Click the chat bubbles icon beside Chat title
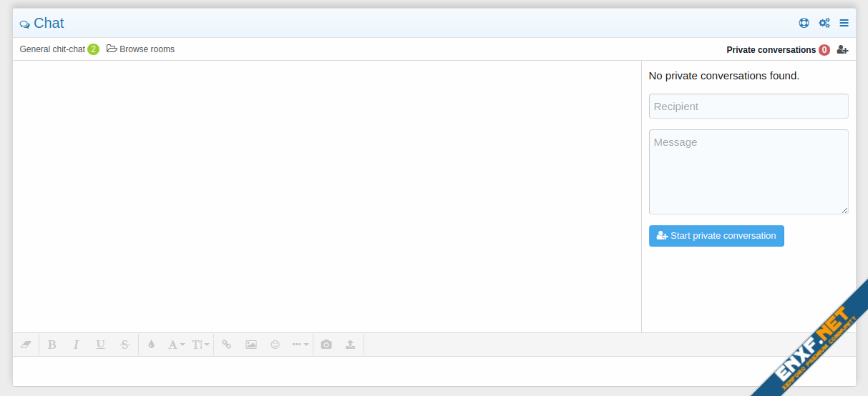 [25, 24]
